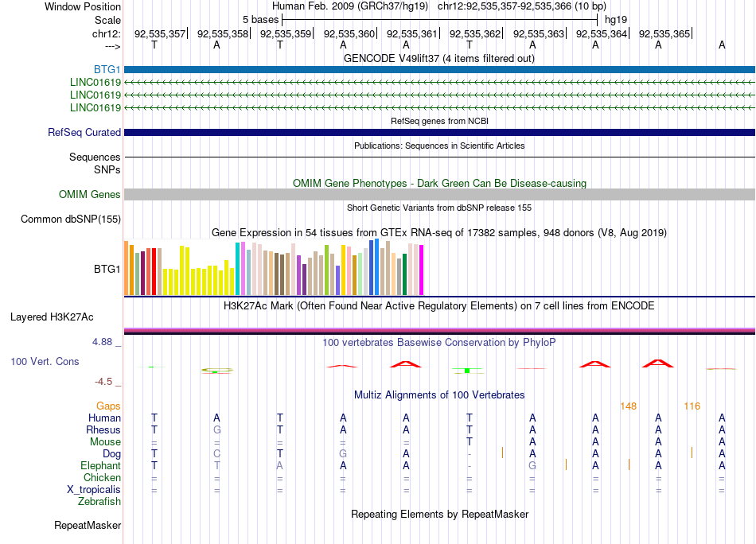Click the Dog species label
756x544 pixels.
point(111,454)
